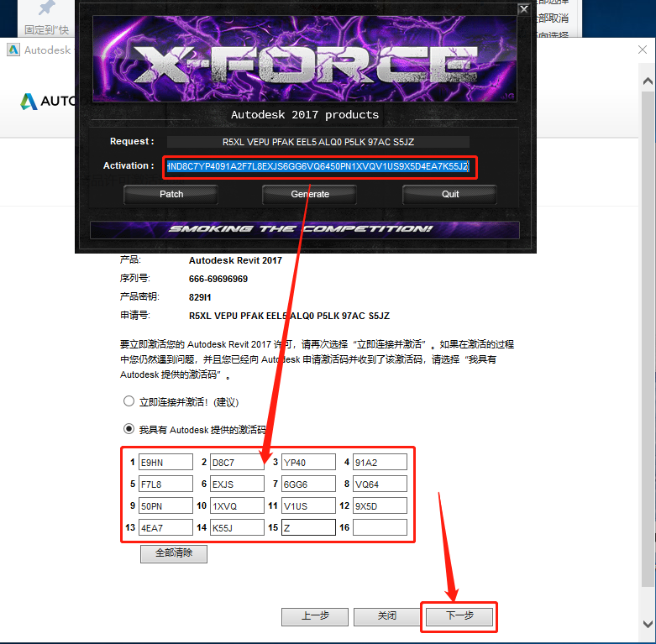This screenshot has width=656, height=644.
Task: Click activation field 10 containing 1XVQ
Action: click(x=237, y=505)
